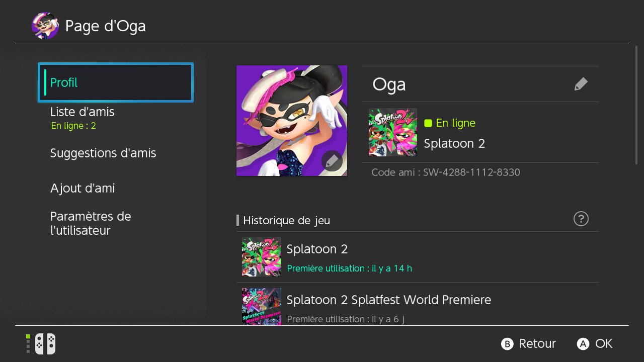Click the green En ligne status indicator
Viewport: 644px width, 362px height.
tap(428, 123)
